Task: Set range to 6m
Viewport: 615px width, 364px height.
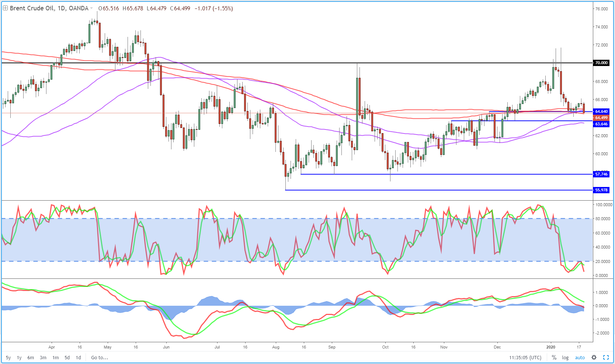Action: pyautogui.click(x=31, y=357)
